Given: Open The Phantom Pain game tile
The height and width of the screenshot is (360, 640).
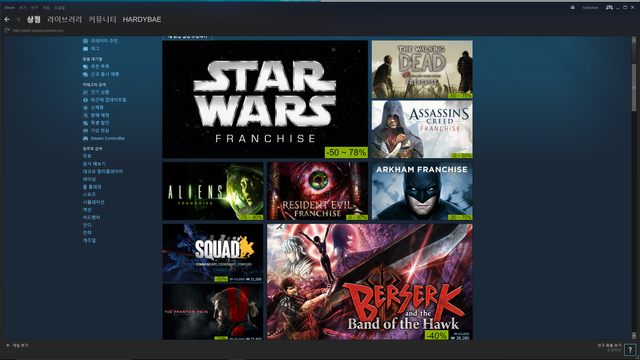Looking at the screenshot, I should tap(213, 312).
